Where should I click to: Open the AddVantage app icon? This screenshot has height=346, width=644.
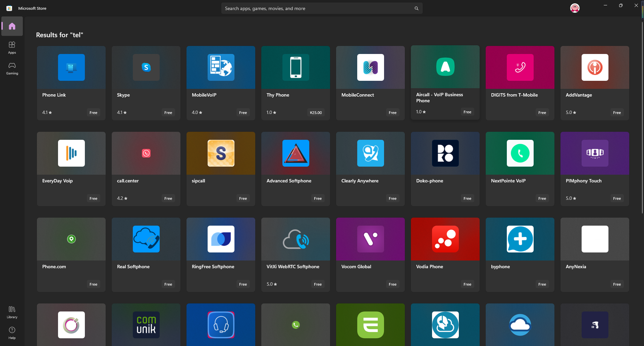[595, 67]
